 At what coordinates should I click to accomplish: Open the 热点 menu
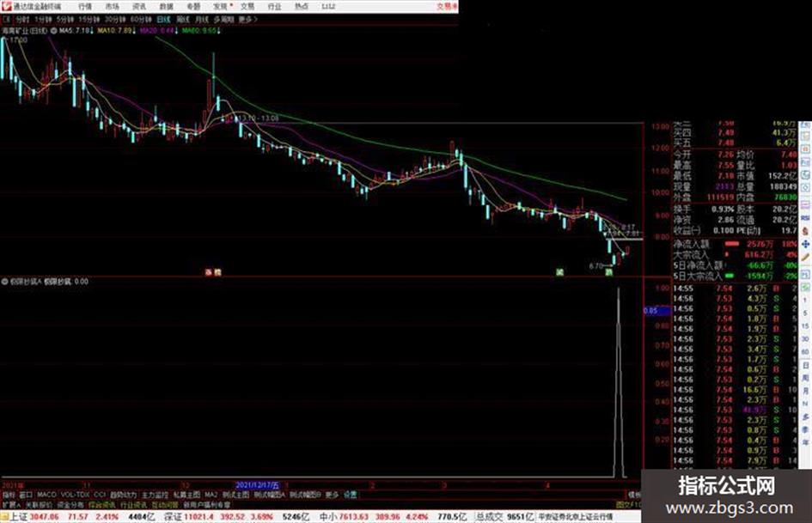302,6
